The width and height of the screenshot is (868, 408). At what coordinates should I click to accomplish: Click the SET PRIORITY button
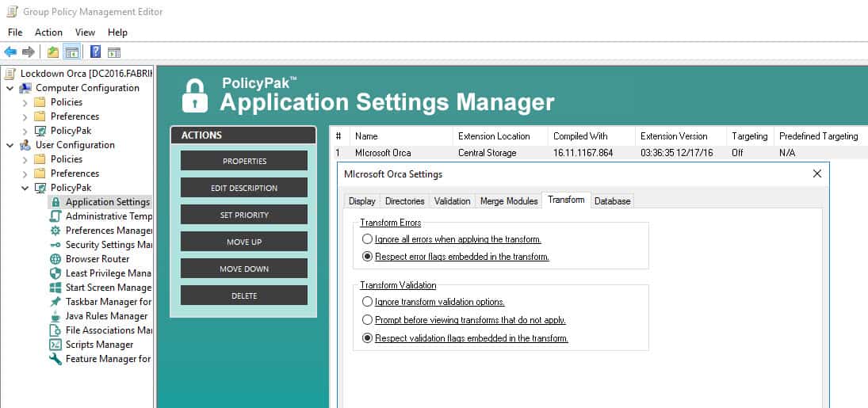click(244, 215)
